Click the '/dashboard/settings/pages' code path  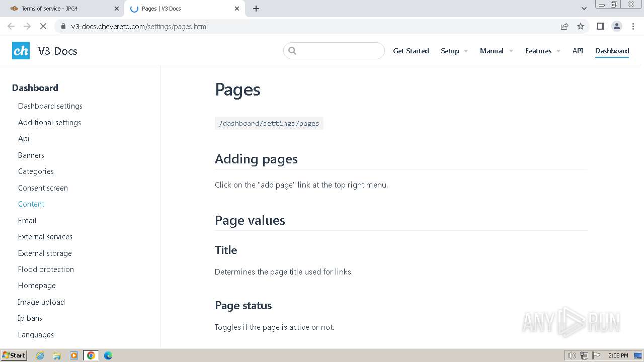click(269, 123)
